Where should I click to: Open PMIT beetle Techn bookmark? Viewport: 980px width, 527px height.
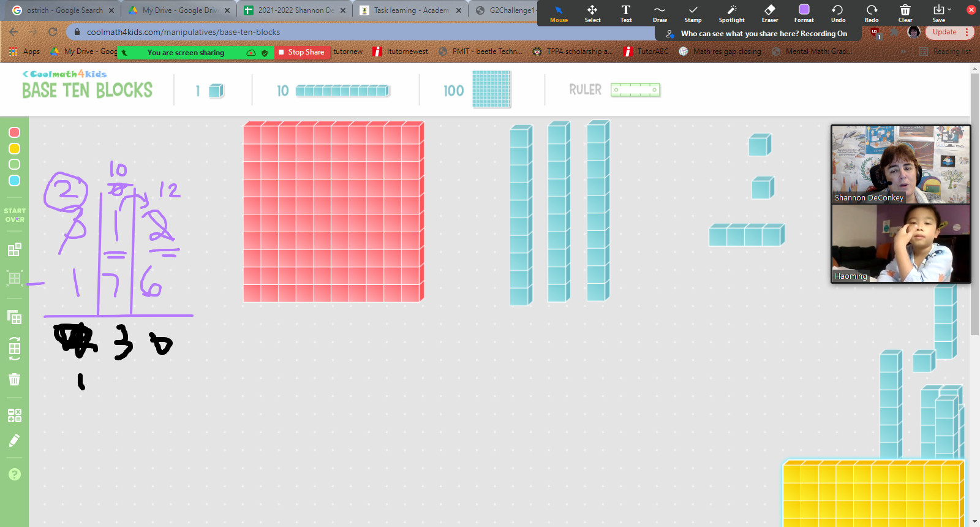tap(481, 51)
